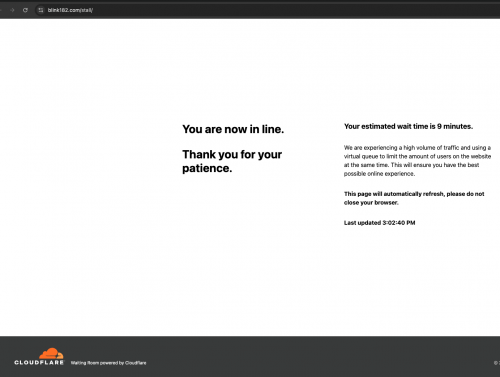Click the browser reload button
The width and height of the screenshot is (500, 377).
25,10
